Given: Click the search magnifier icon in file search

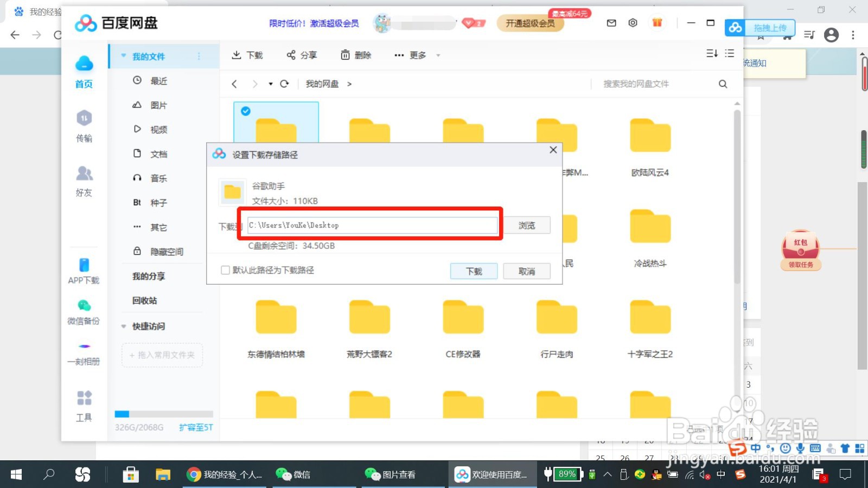Looking at the screenshot, I should pyautogui.click(x=723, y=84).
